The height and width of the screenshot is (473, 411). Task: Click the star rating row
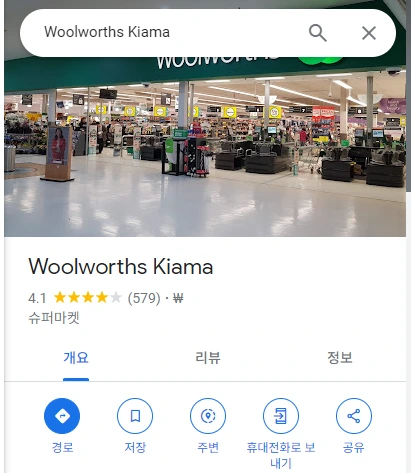88,297
